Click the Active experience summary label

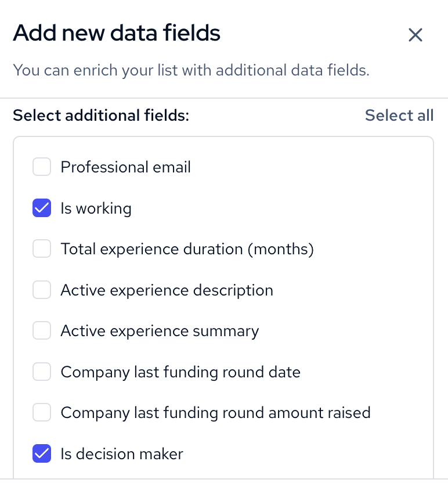pyautogui.click(x=160, y=332)
